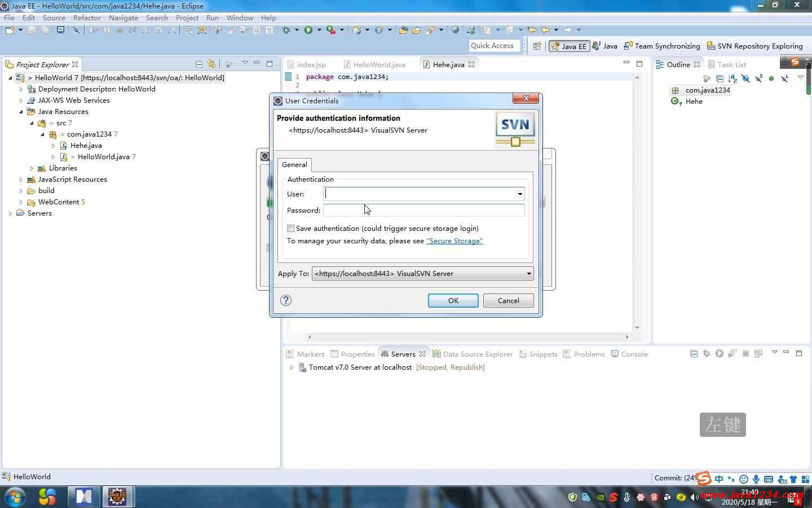Click the Hide Static Members icon in Outline

click(758, 78)
